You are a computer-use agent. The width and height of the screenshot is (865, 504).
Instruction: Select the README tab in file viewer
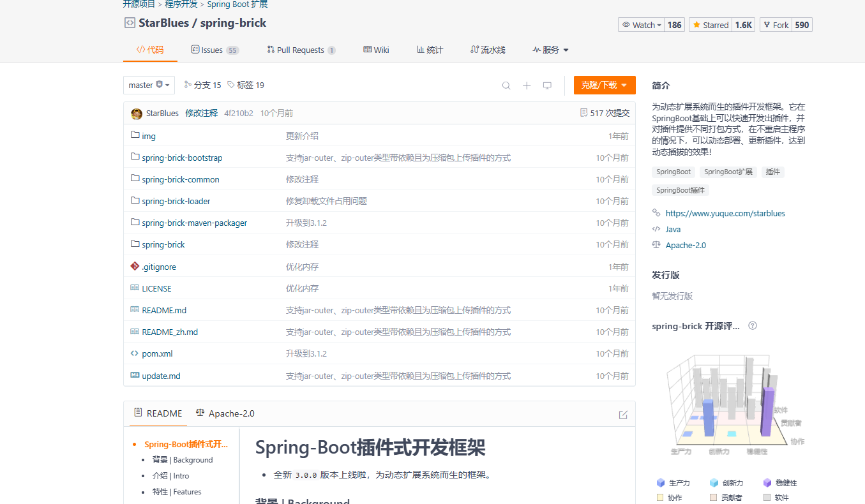(x=158, y=413)
